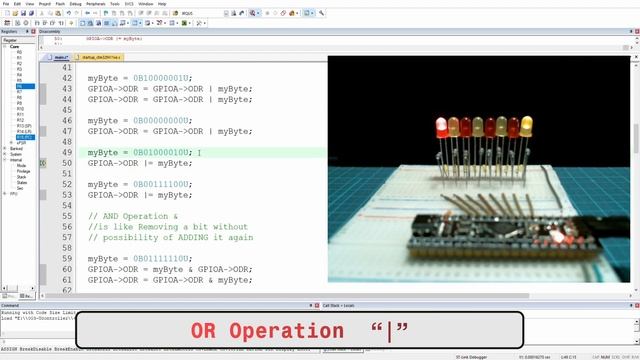The height and width of the screenshot is (360, 640).
Task: Click the Step Out icon
Action: [x=53, y=23]
